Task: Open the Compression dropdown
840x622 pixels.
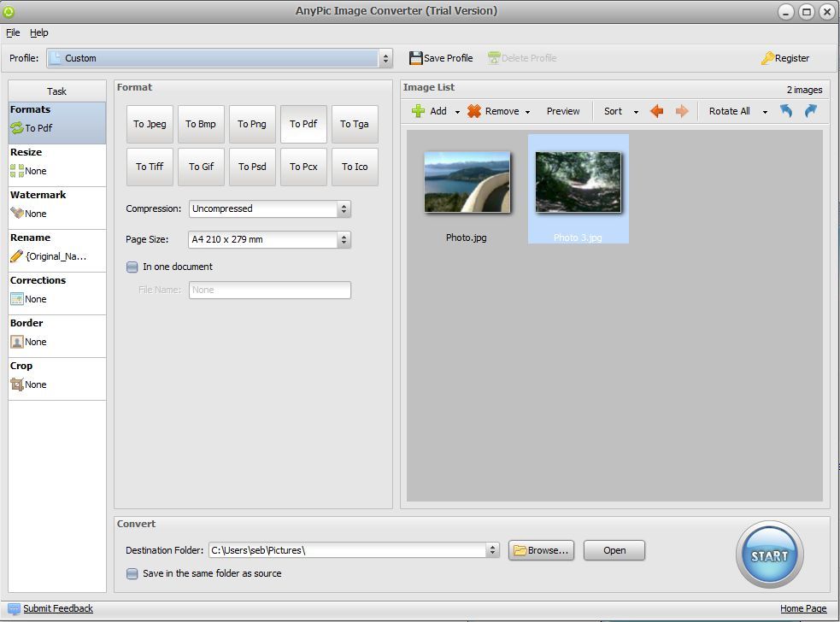Action: 343,208
